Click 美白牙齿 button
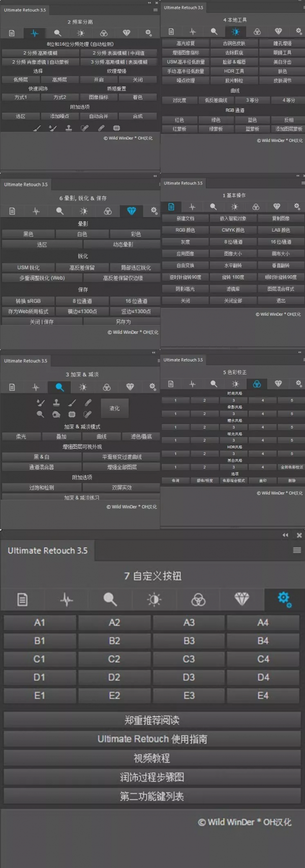305x868 pixels. tap(282, 62)
